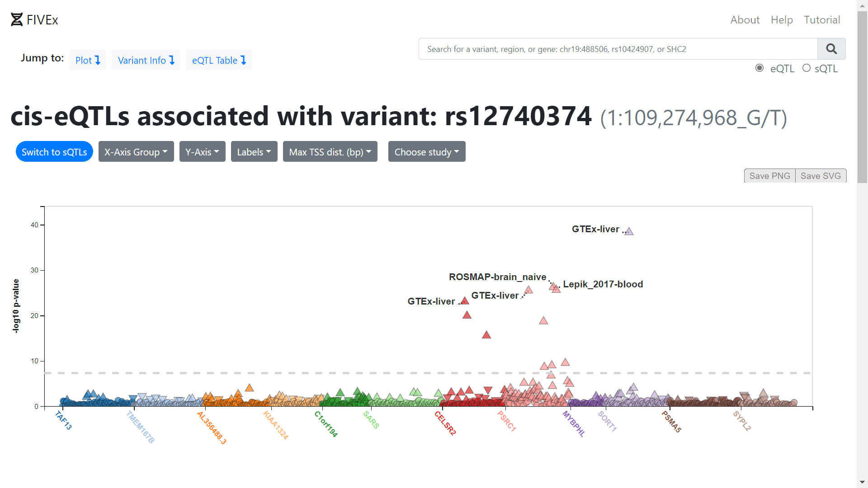Viewport: 868px width, 488px height.
Task: Select the sQTL radio button
Action: (807, 68)
